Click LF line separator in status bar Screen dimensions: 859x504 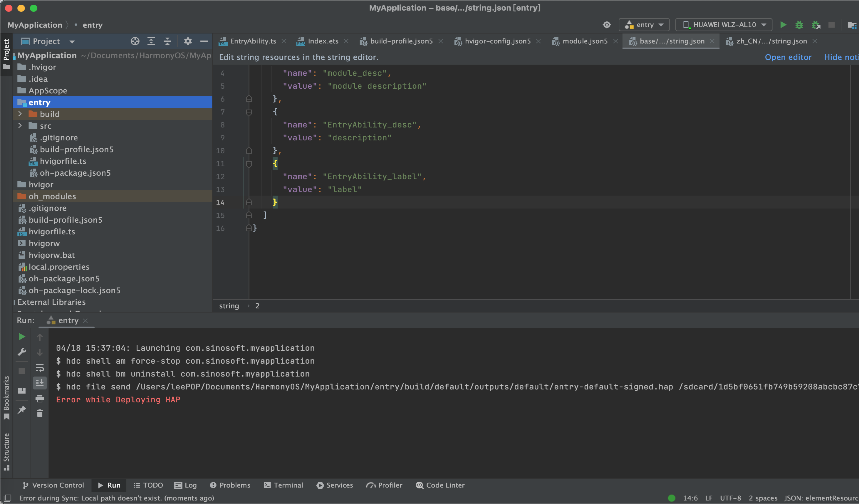click(709, 498)
